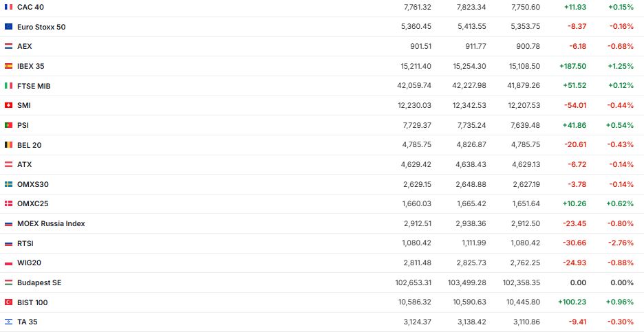Open the Euro Stoxx 50 index page
644x334 pixels.
tap(41, 27)
